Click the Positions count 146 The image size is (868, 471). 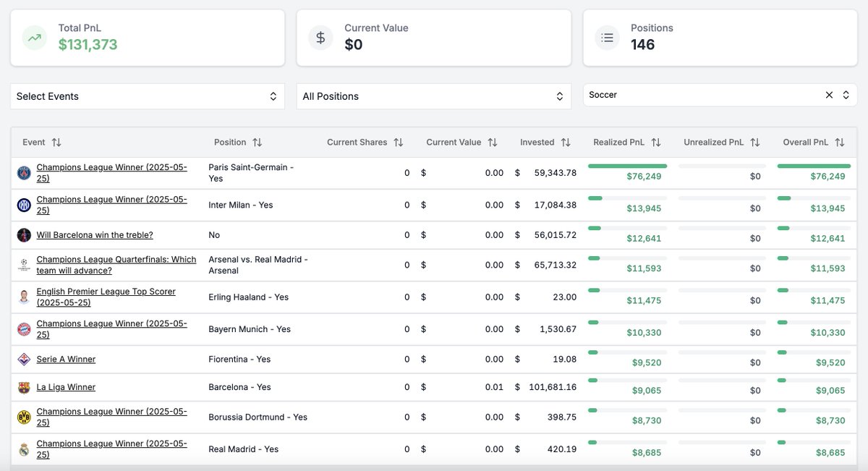pyautogui.click(x=642, y=45)
